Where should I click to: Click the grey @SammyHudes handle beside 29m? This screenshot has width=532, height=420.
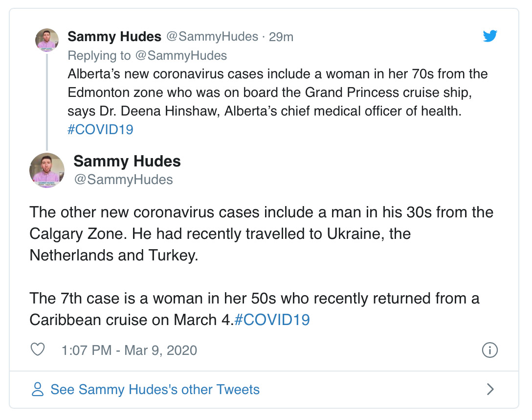(x=212, y=37)
